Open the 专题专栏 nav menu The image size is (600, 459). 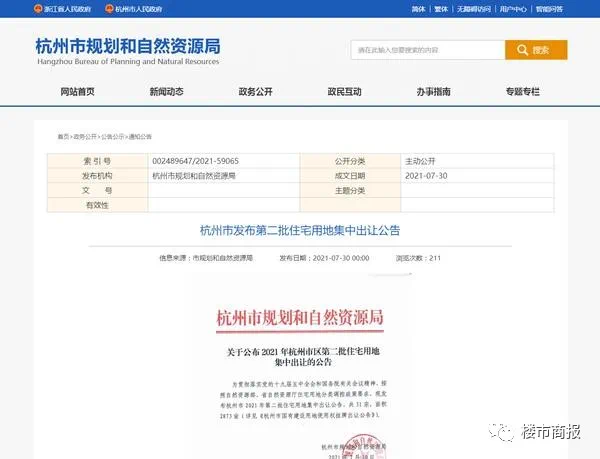click(x=523, y=91)
